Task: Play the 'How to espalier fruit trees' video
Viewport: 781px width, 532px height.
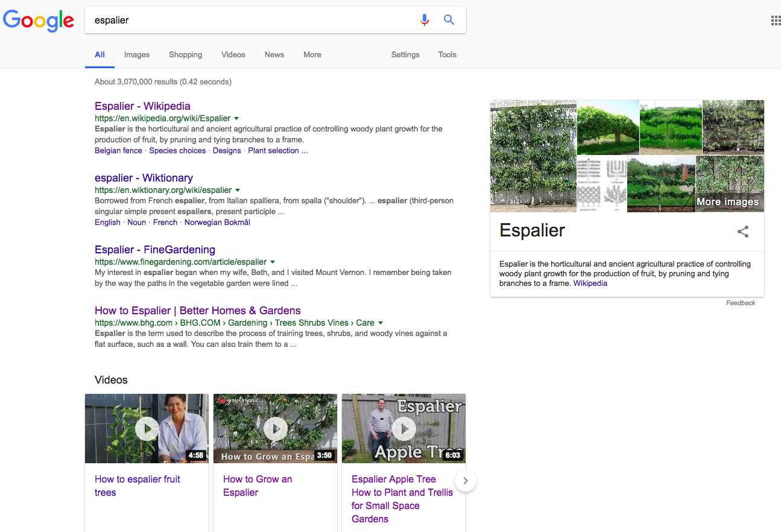Action: click(x=147, y=428)
